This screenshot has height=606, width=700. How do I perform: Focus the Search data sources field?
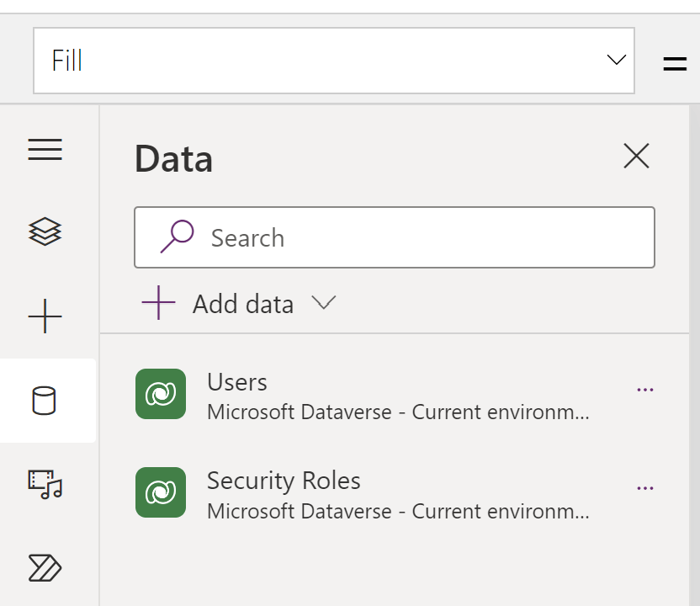pyautogui.click(x=421, y=237)
